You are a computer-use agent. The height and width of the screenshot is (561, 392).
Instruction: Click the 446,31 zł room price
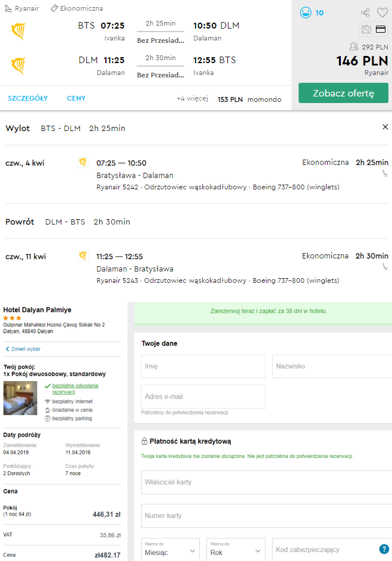click(106, 515)
